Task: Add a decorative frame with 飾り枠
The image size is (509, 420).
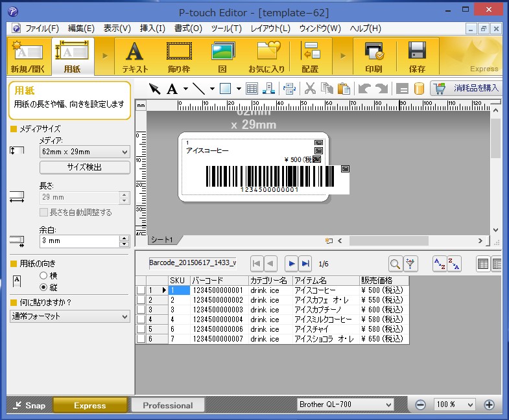Action: coord(179,57)
